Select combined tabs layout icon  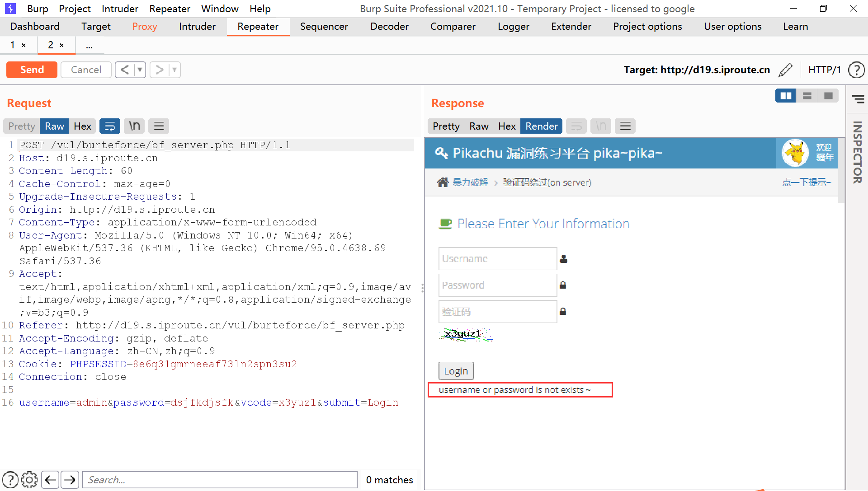828,96
